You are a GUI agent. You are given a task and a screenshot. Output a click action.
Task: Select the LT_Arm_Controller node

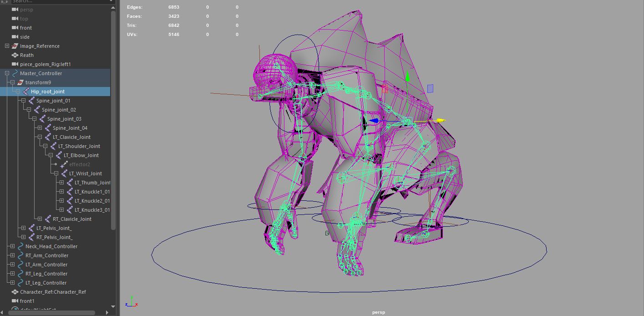point(47,264)
